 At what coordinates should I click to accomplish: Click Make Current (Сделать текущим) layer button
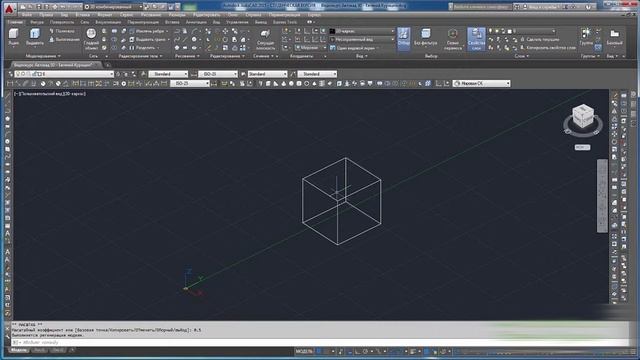[539, 40]
